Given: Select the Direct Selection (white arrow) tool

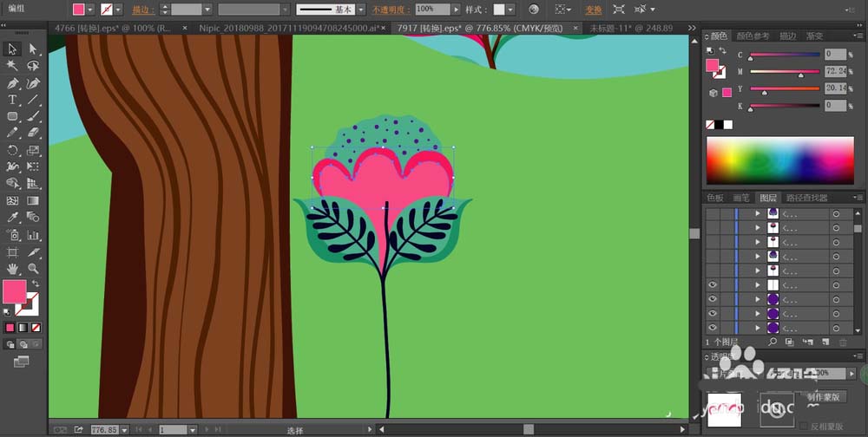Looking at the screenshot, I should coord(33,49).
